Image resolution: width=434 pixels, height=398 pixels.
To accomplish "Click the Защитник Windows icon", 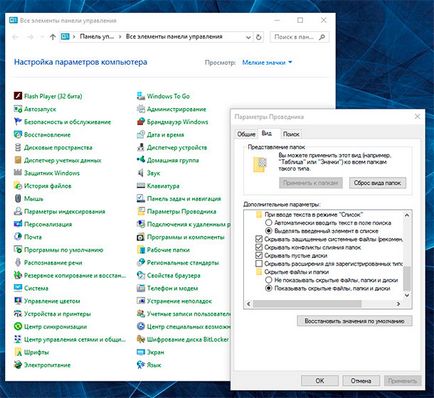I will tap(18, 173).
